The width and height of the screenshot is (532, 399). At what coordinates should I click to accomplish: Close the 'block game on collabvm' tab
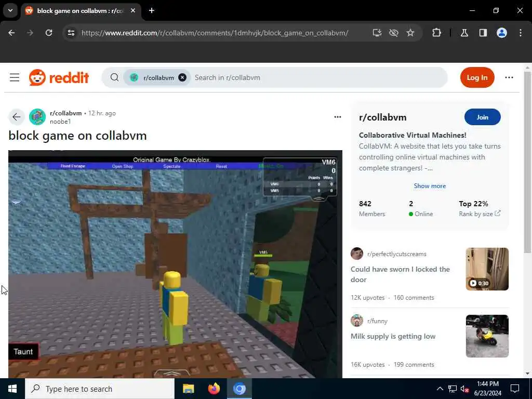click(133, 10)
